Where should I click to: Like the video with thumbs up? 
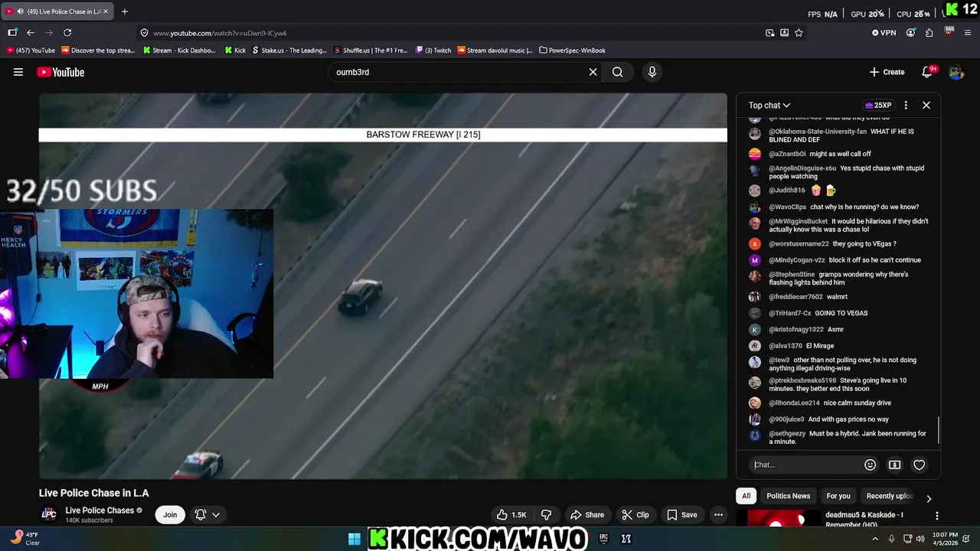tap(511, 515)
